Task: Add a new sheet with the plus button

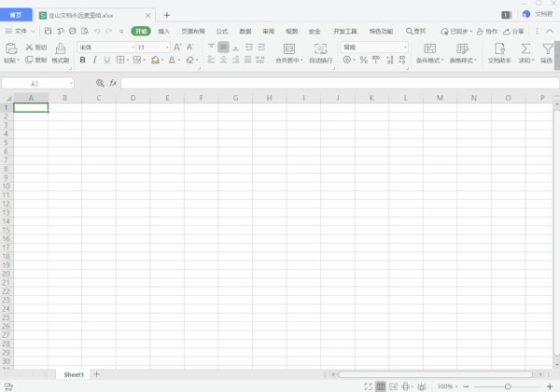Action: point(96,374)
